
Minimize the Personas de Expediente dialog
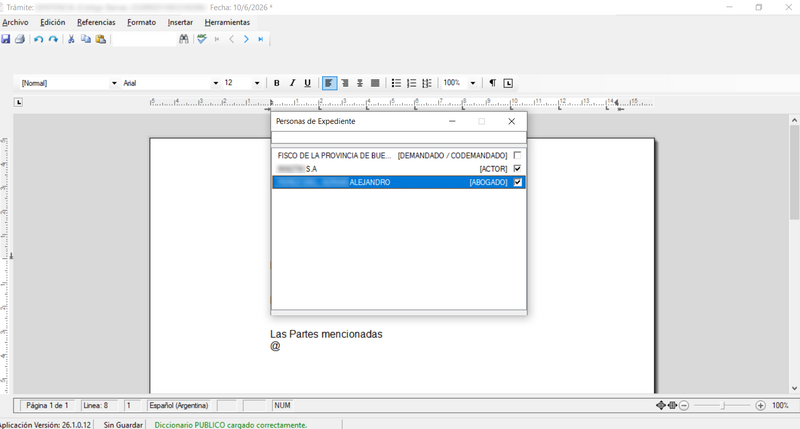coord(452,121)
